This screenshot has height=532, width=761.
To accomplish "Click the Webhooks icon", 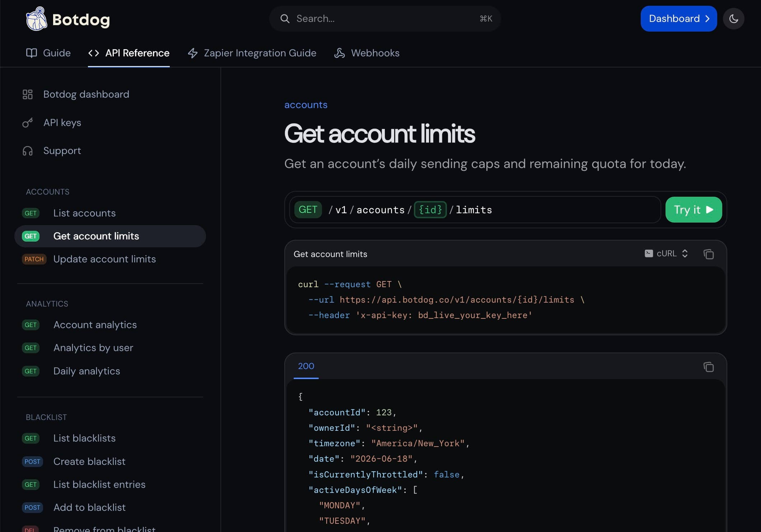I will pyautogui.click(x=340, y=53).
